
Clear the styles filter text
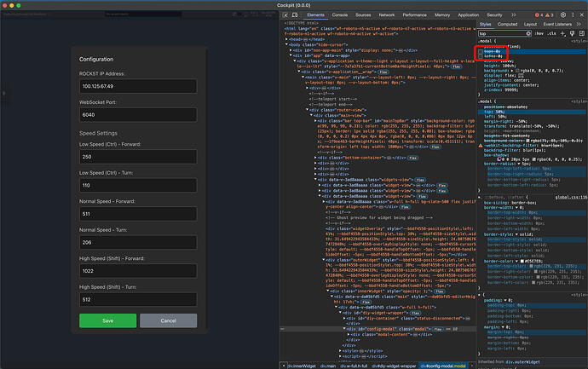pos(528,33)
